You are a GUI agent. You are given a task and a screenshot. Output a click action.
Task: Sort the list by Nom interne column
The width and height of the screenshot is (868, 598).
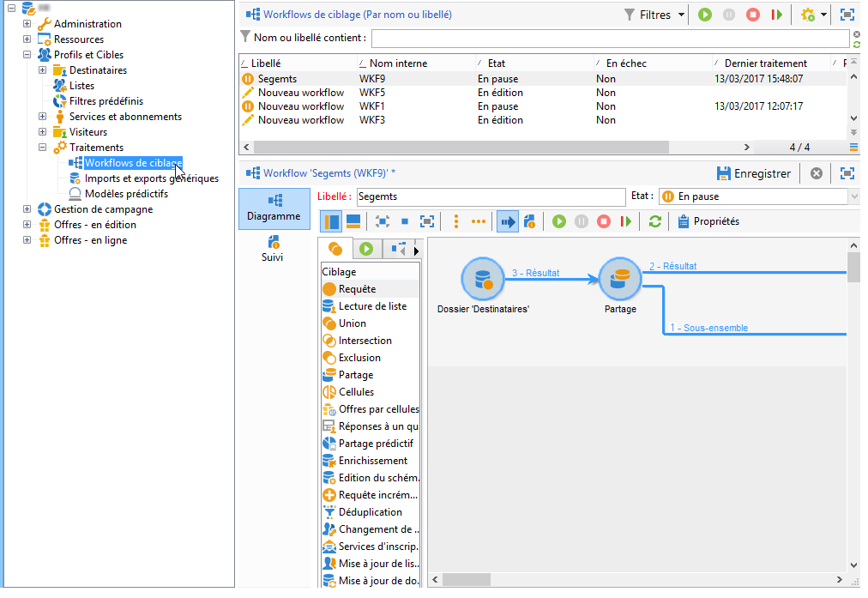[397, 63]
